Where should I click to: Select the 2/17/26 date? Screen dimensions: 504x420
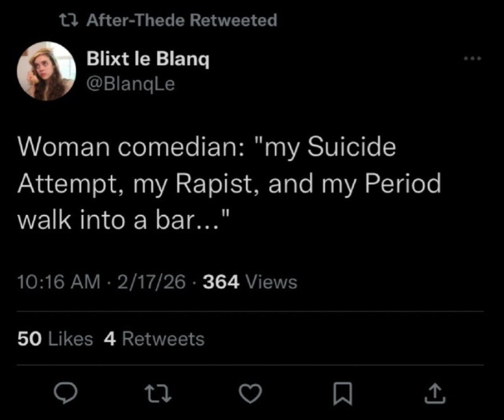[151, 282]
